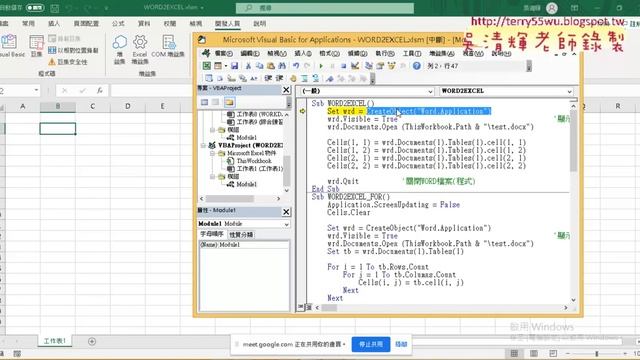
Task: Open Excel Add-ins gear icon
Action: (x=140, y=49)
